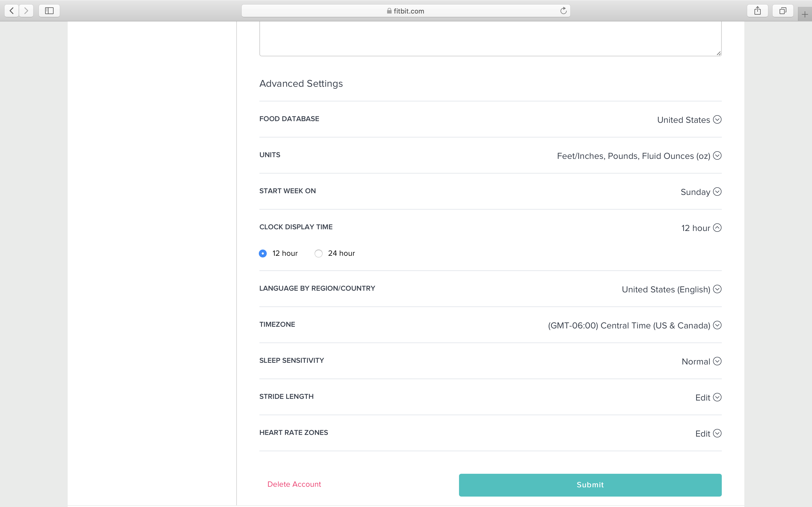Click the Submit button

coord(590,484)
